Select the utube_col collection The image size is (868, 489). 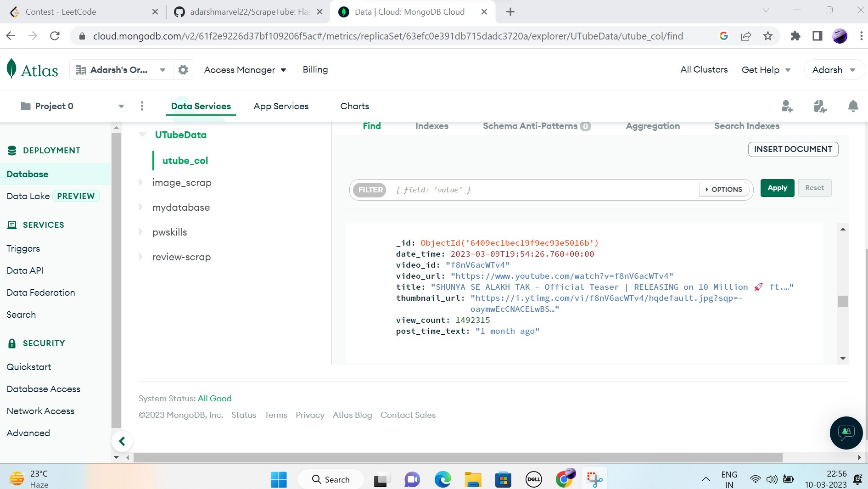pyautogui.click(x=185, y=160)
